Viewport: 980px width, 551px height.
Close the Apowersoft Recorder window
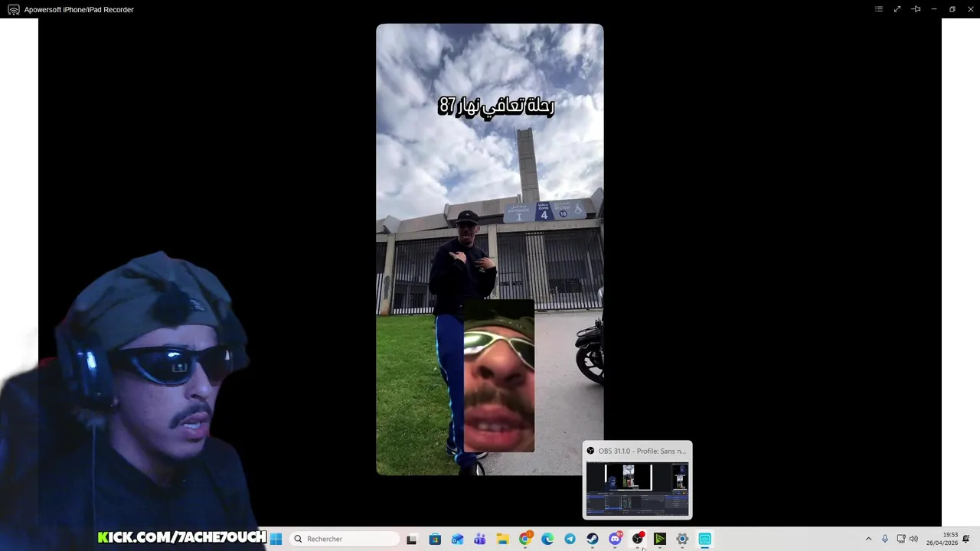(x=970, y=9)
